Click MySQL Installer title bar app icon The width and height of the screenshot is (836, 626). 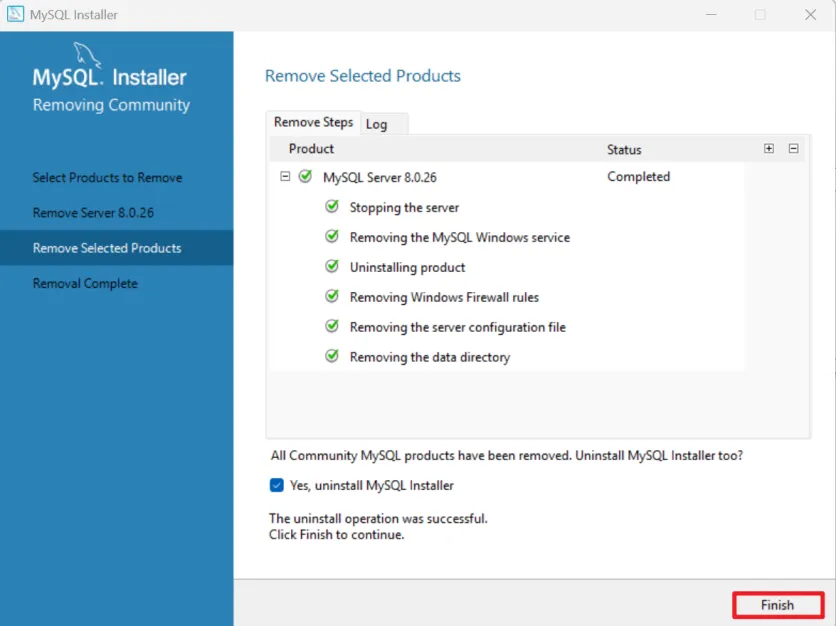pyautogui.click(x=15, y=14)
